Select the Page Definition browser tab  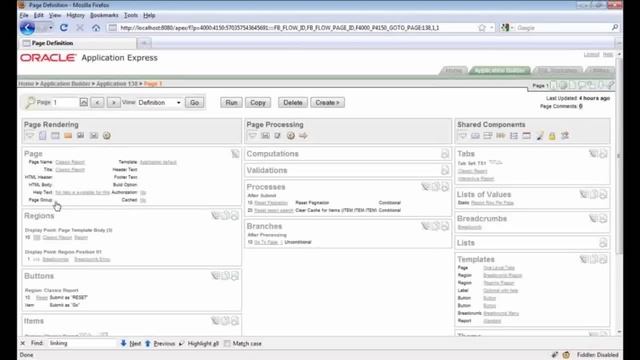[x=78, y=43]
